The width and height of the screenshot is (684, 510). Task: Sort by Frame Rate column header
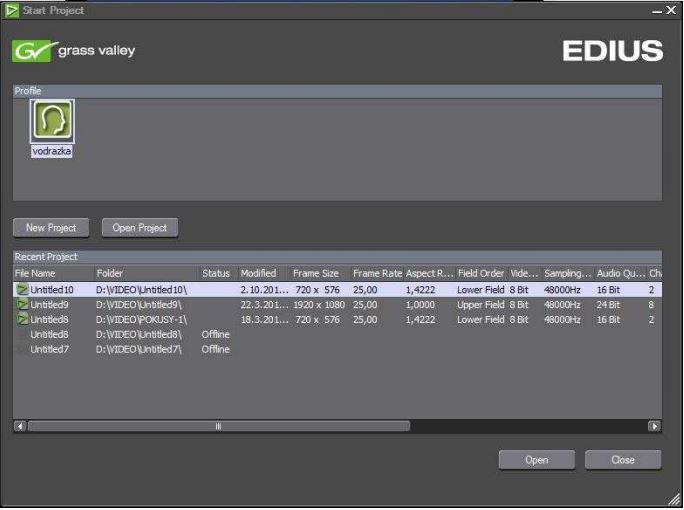377,274
